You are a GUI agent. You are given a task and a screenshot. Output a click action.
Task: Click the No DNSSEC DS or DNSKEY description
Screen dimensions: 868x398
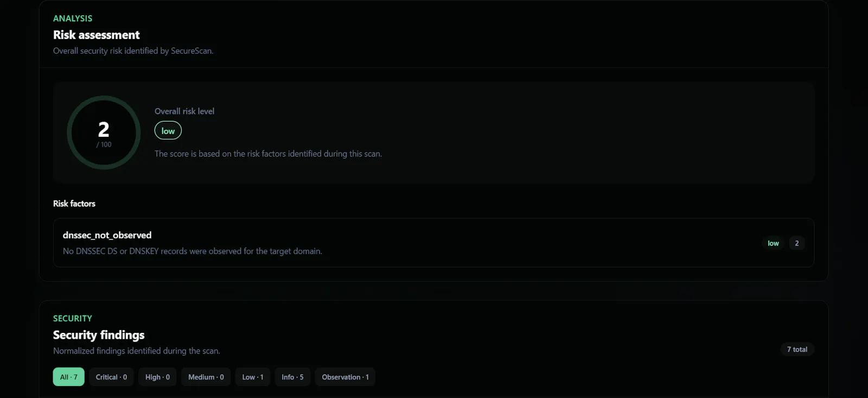[x=193, y=251]
